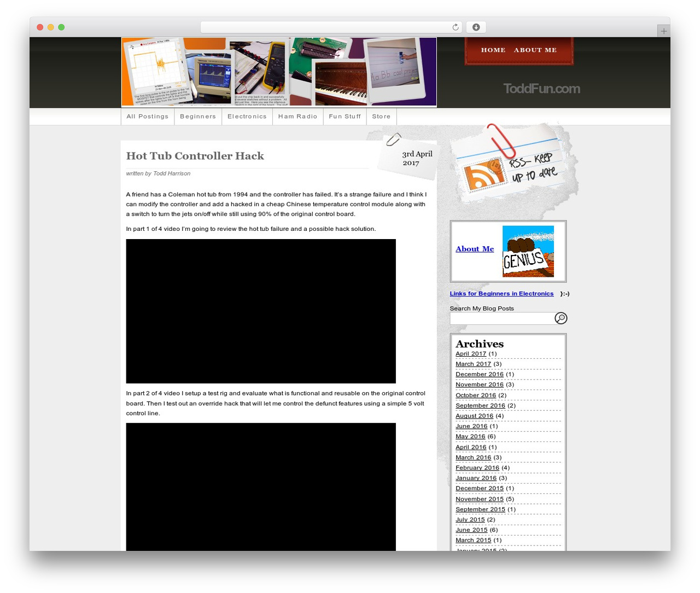The width and height of the screenshot is (700, 593).
Task: Open the About Me sidebar link
Action: click(x=475, y=249)
